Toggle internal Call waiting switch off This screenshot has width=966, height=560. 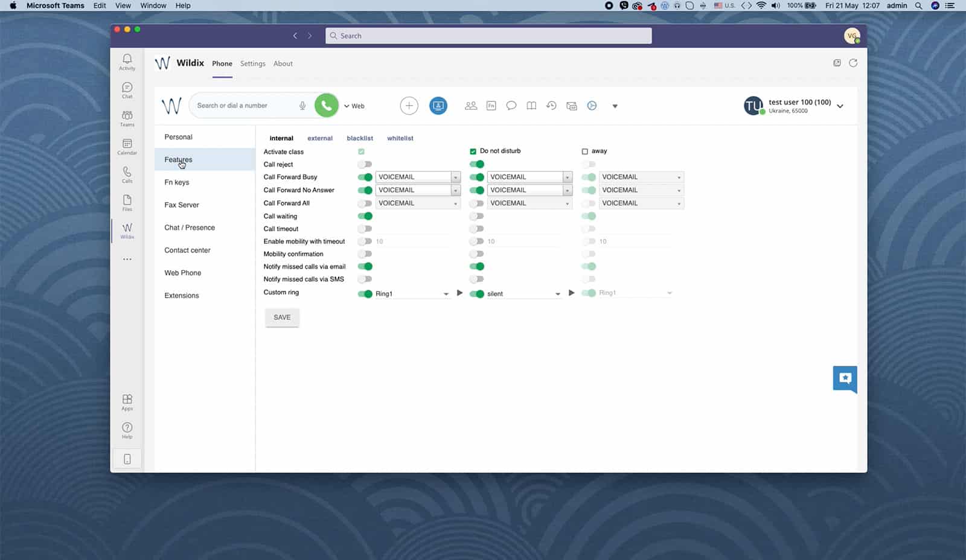pyautogui.click(x=365, y=216)
